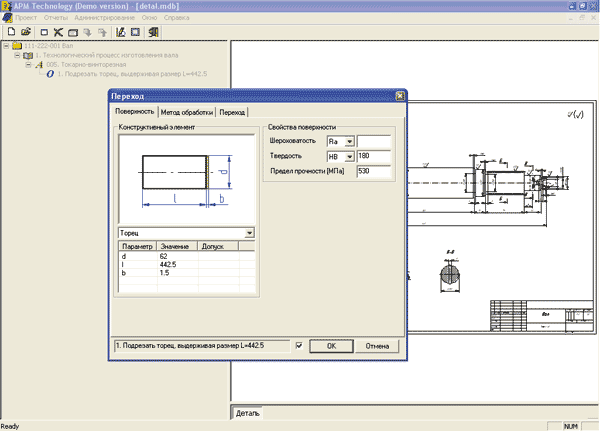
Task: Open the Торец element type dropdown
Action: (x=249, y=232)
